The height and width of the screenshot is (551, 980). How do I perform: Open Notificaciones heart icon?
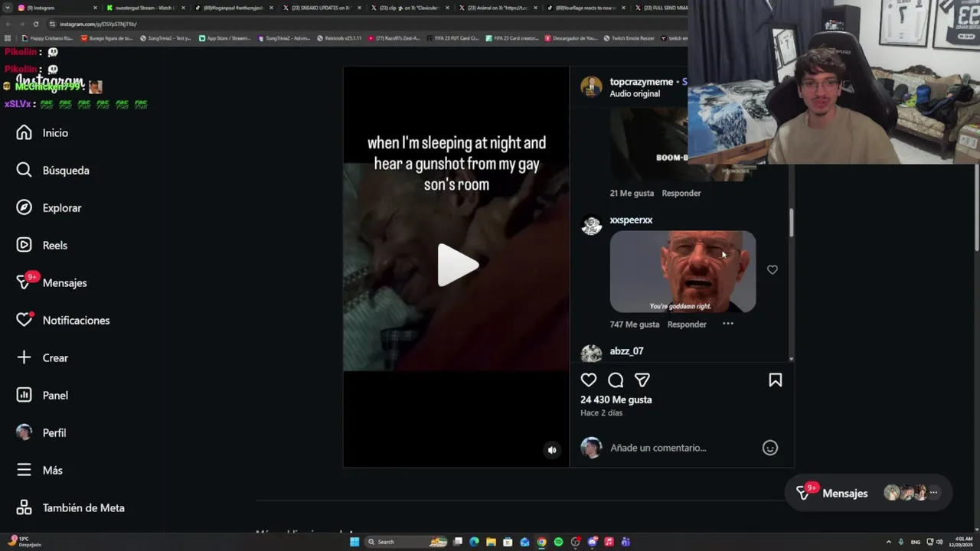[24, 320]
